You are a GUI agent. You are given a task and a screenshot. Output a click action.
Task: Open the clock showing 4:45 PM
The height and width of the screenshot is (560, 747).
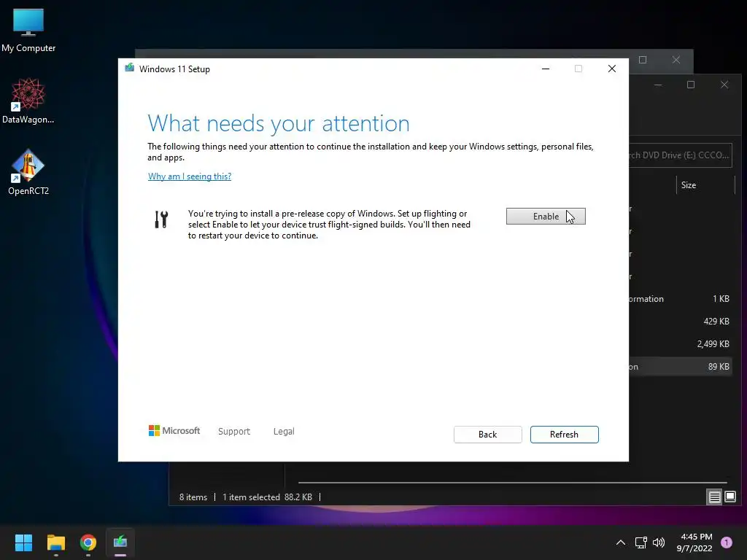coord(694,542)
